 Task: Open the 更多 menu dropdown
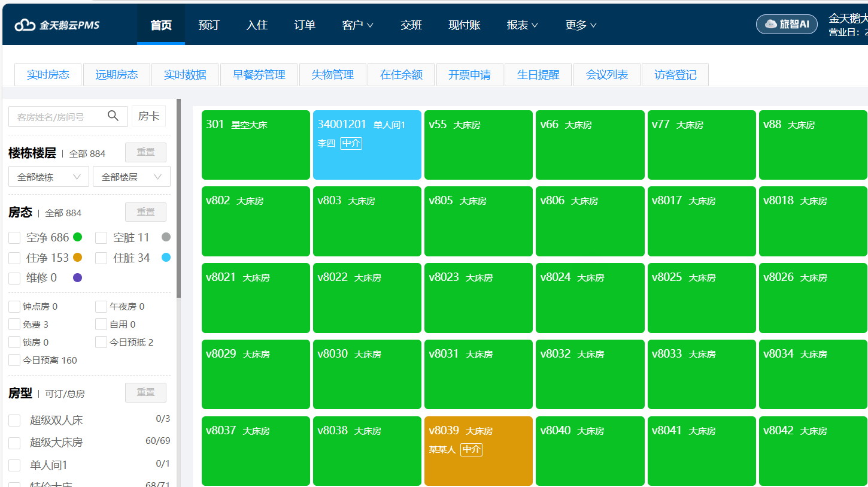coord(579,25)
